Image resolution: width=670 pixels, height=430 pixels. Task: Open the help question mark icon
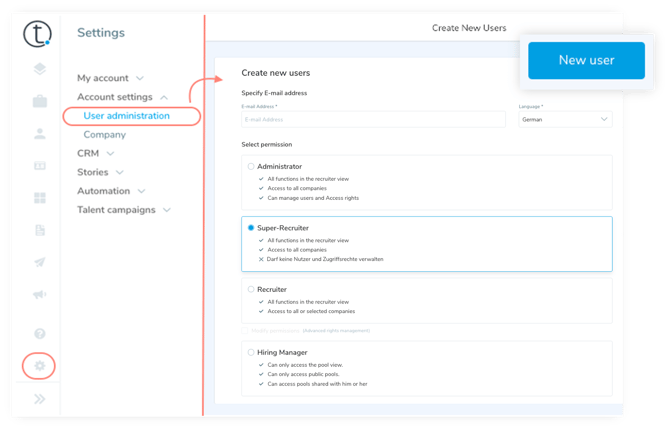click(x=40, y=333)
